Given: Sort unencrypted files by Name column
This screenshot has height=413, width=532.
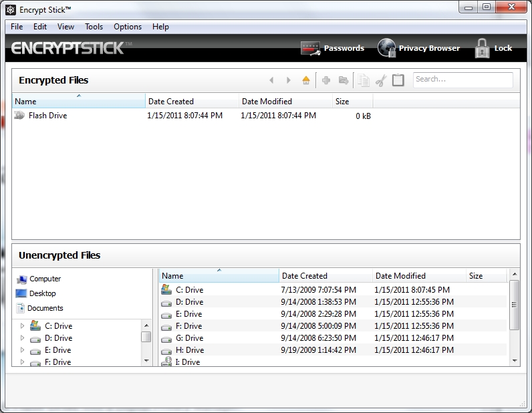Looking at the screenshot, I should click(x=219, y=275).
